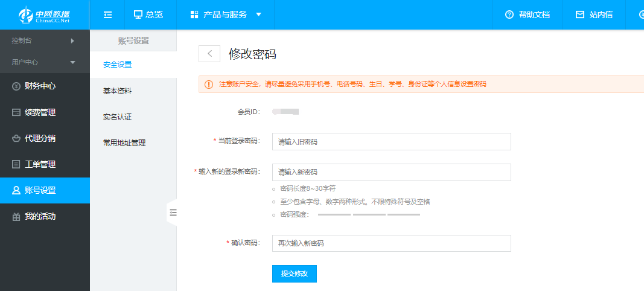644x291 pixels.
Task: Click the ChinaCC.Net logo
Action: pyautogui.click(x=44, y=14)
